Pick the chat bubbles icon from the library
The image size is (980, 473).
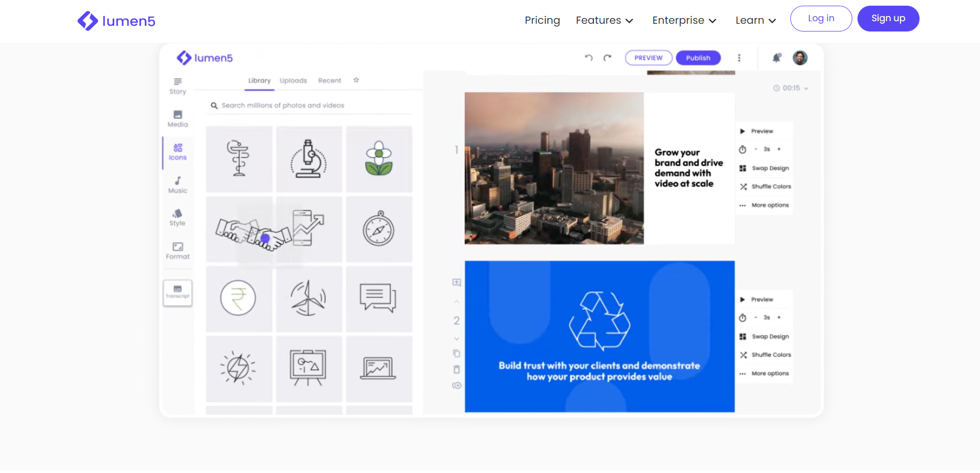pos(379,298)
